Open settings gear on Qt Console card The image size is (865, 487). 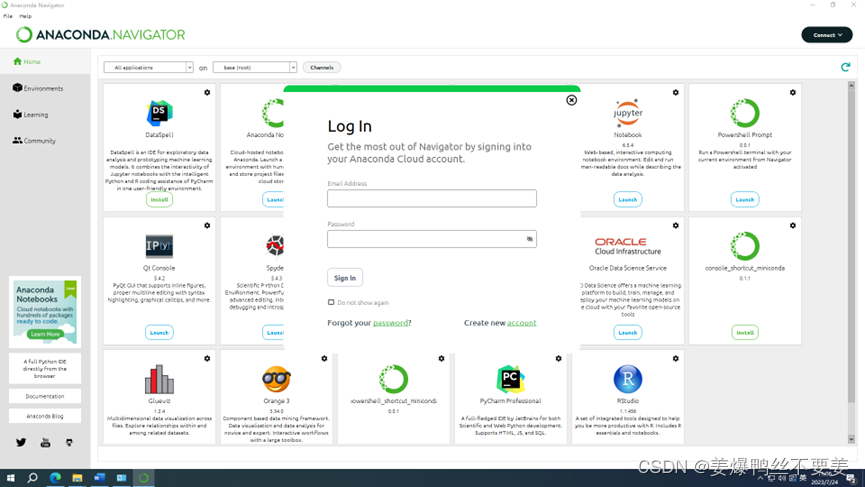coord(207,226)
